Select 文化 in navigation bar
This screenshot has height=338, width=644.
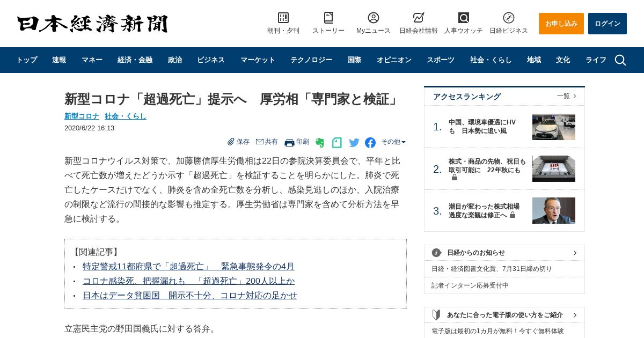[x=563, y=60]
